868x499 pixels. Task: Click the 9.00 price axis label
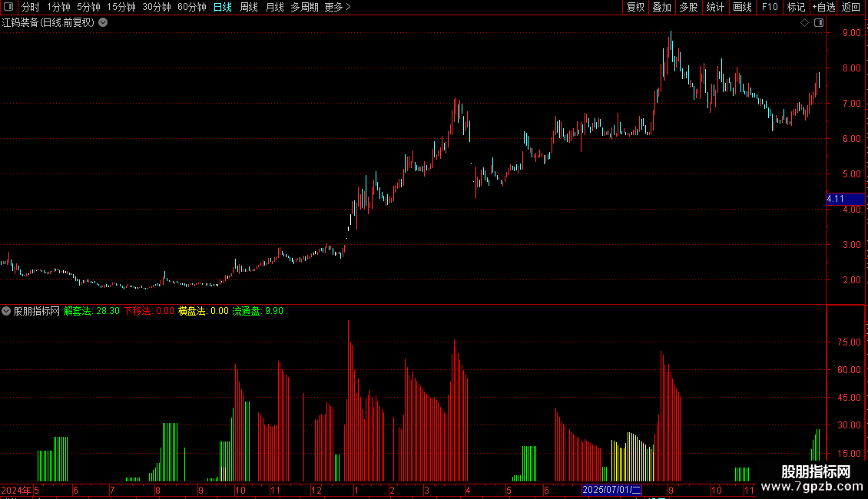851,33
